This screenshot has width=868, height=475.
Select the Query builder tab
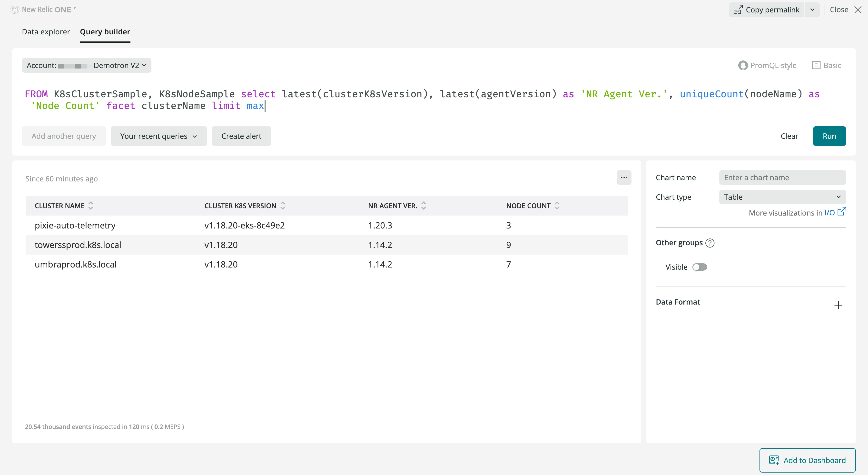[x=105, y=32]
